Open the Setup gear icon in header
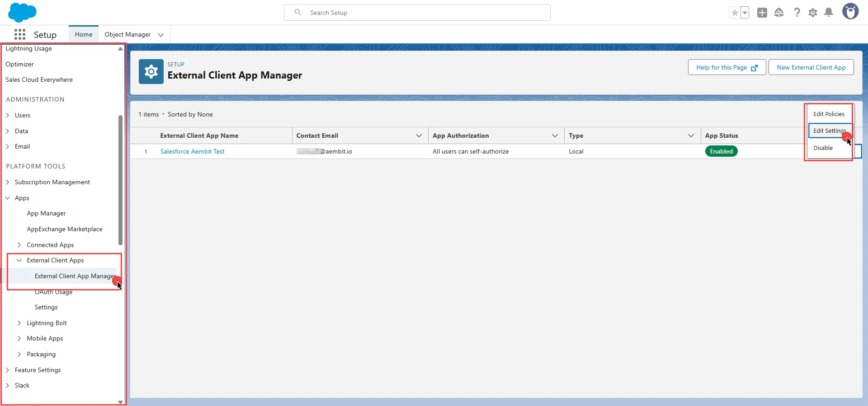Viewport: 868px width, 406px height. tap(813, 13)
